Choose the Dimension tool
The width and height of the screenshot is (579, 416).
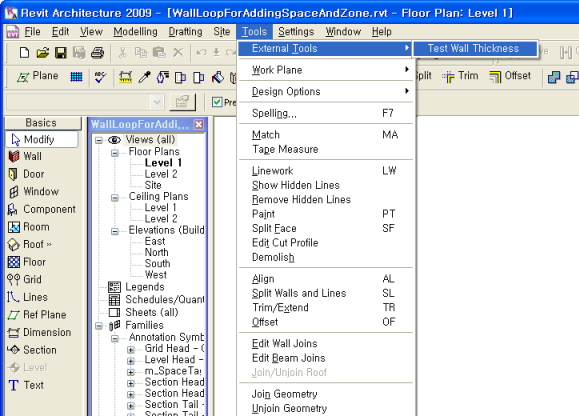click(x=39, y=332)
